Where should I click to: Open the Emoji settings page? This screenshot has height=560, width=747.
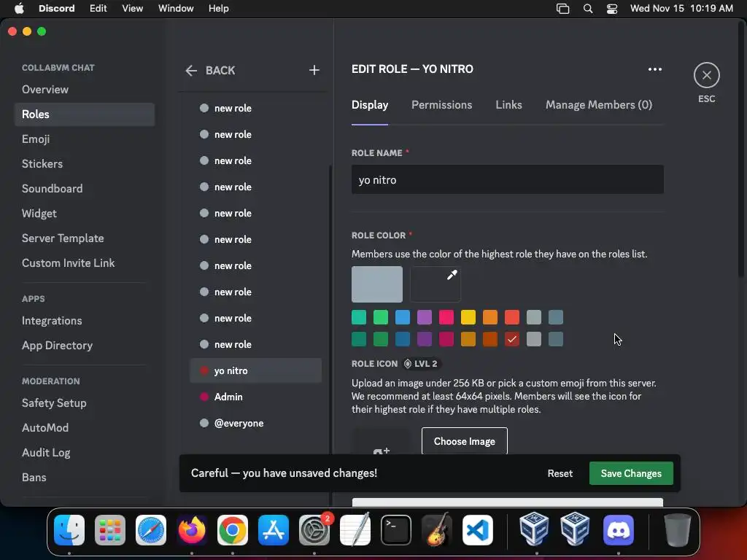click(85, 139)
